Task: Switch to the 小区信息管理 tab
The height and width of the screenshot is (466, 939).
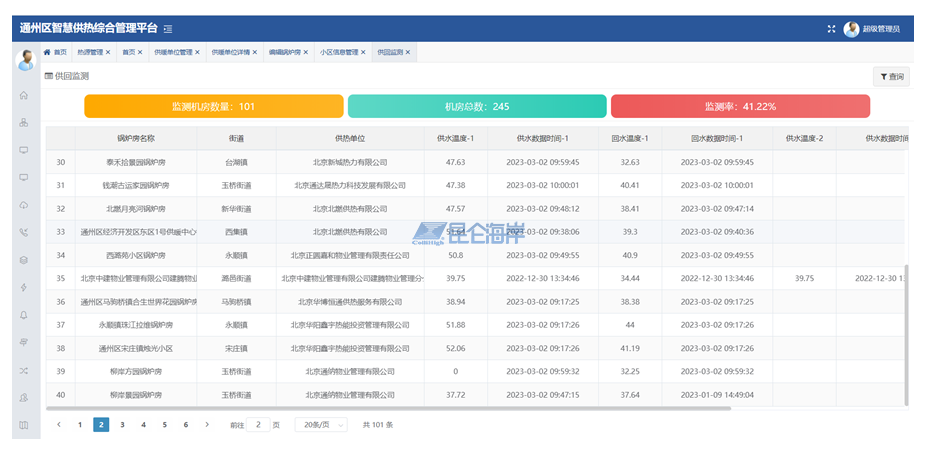Action: click(x=339, y=52)
